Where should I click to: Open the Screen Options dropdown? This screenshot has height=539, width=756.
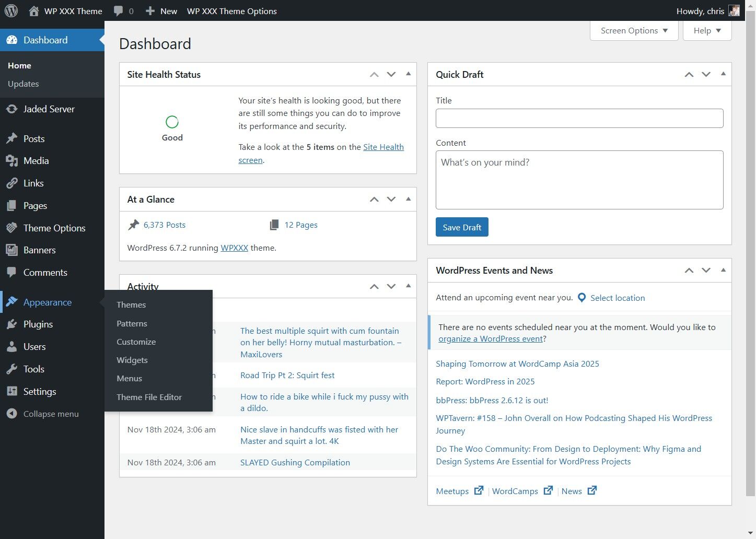[x=634, y=31]
